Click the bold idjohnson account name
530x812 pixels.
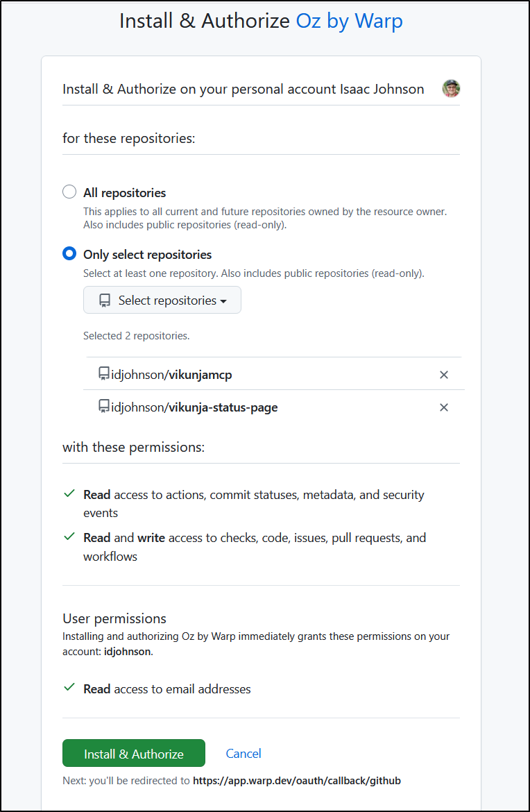(x=128, y=652)
